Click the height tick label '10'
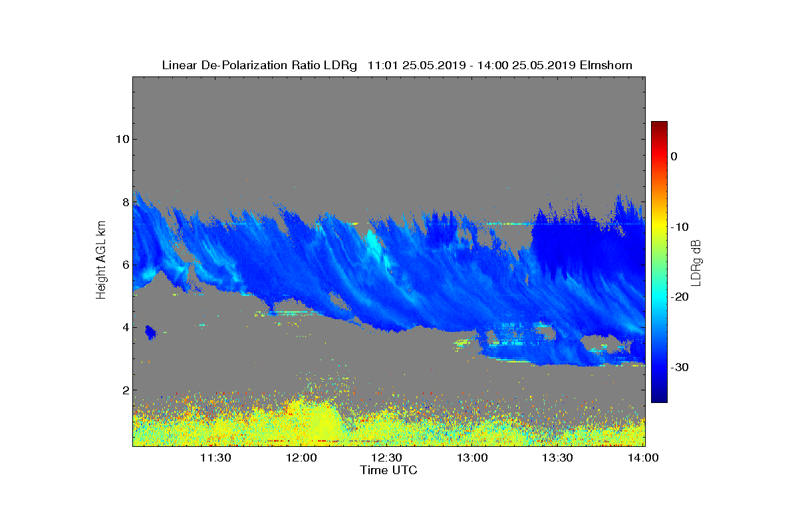Image resolution: width=798 pixels, height=532 pixels. pos(121,139)
